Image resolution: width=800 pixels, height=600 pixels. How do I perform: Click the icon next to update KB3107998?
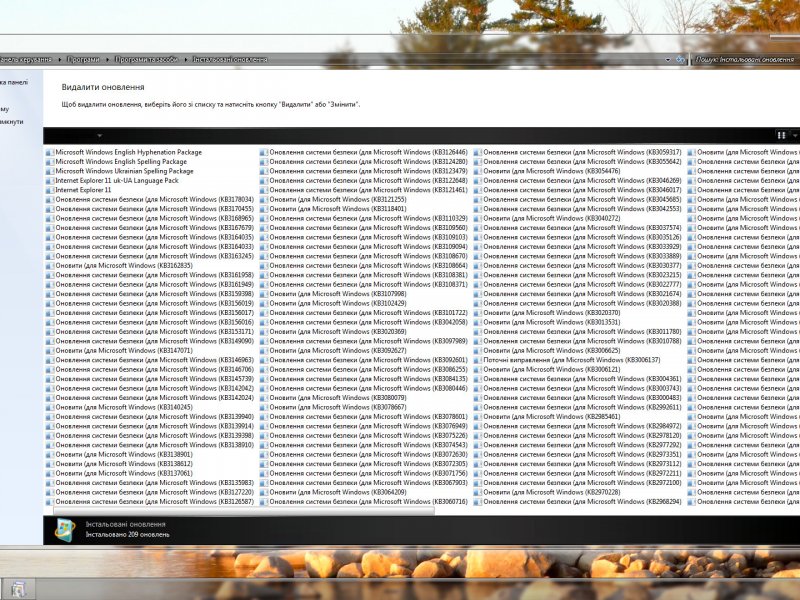point(264,294)
